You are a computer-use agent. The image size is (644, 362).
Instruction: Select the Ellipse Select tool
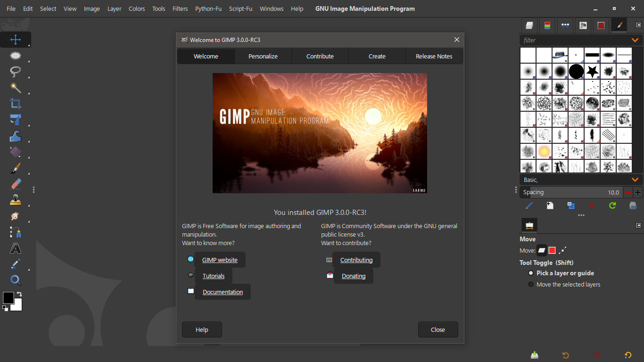point(16,56)
